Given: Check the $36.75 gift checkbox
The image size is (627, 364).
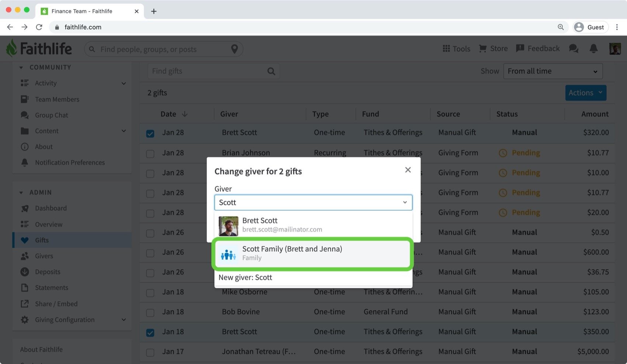Looking at the screenshot, I should (x=150, y=273).
